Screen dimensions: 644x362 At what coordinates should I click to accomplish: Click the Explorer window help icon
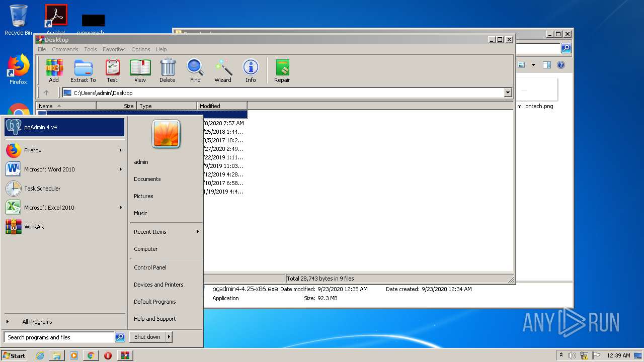tap(561, 65)
